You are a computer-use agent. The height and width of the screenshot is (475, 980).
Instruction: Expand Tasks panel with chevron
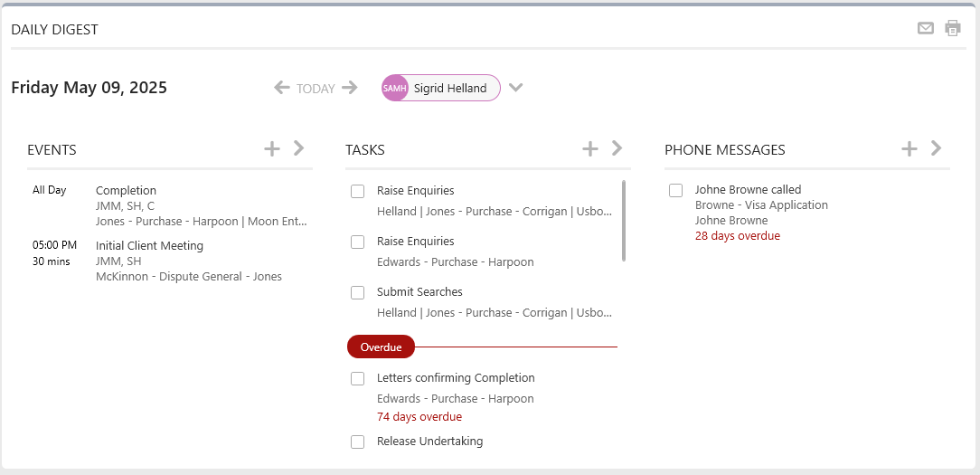click(x=617, y=148)
